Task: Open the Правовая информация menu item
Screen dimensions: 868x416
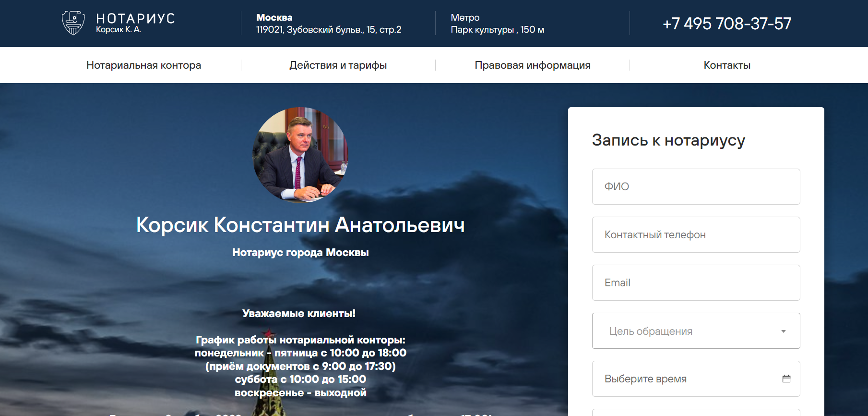Action: point(532,65)
